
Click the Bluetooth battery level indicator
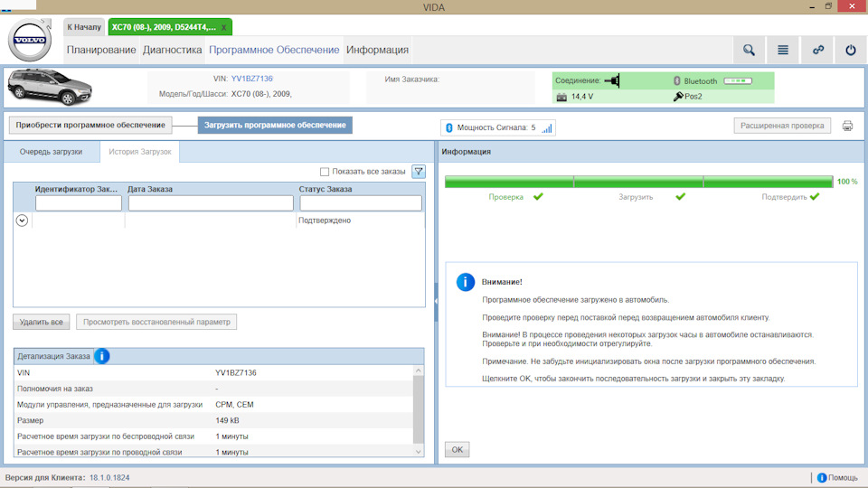tap(738, 80)
